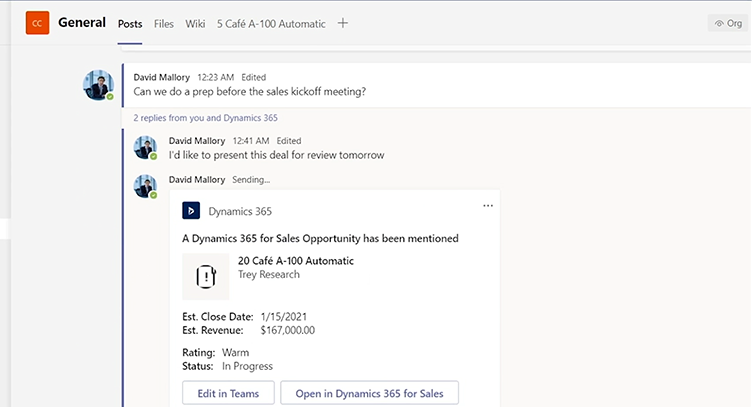Click the Sales Opportunity has been mentioned heading
Viewport: 752px width, 407px height.
[320, 239]
